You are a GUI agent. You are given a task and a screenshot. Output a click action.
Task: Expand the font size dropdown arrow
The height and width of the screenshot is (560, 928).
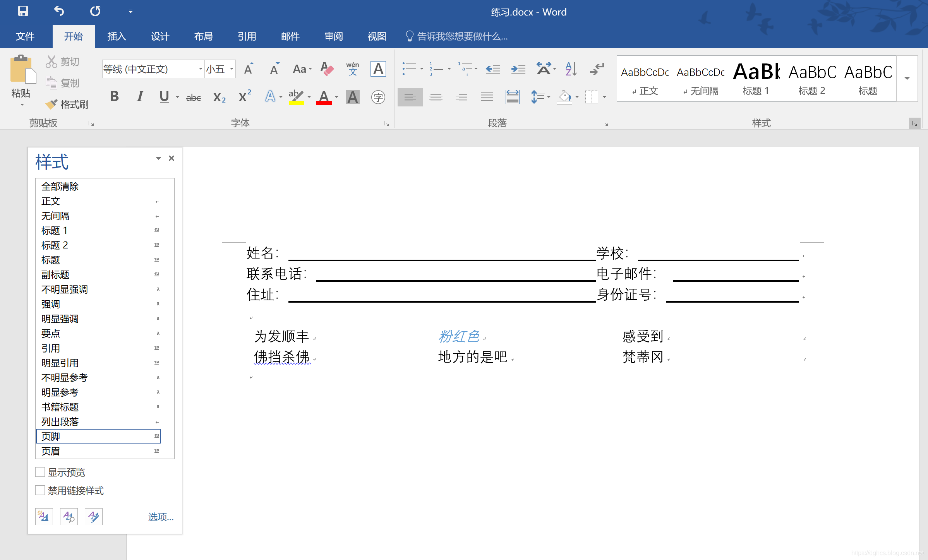tap(232, 69)
